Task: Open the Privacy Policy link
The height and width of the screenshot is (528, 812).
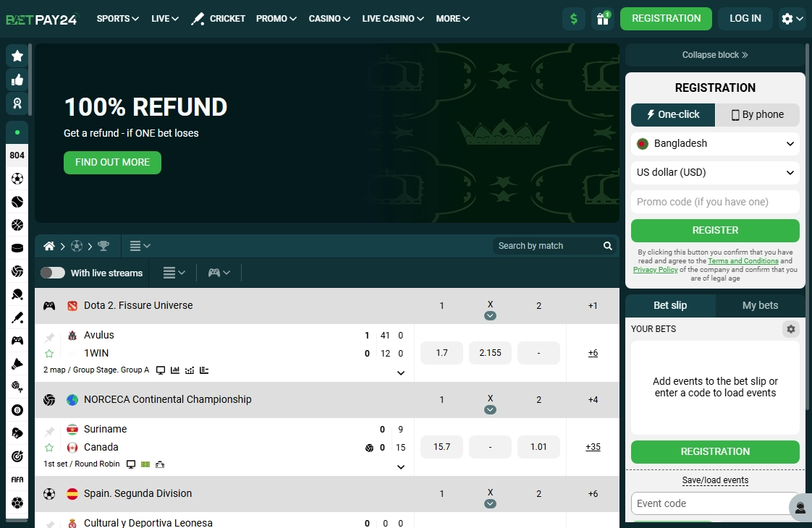Action: coord(655,270)
